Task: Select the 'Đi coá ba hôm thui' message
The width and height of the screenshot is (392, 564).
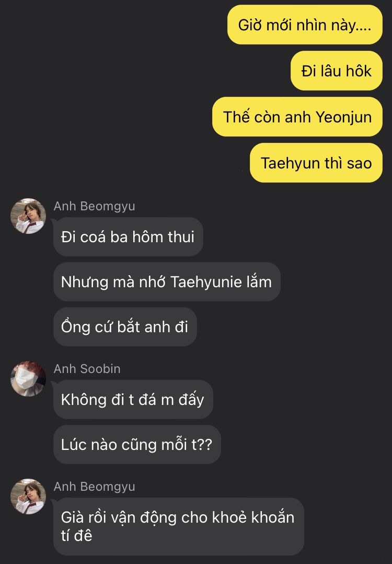Action: coord(128,236)
